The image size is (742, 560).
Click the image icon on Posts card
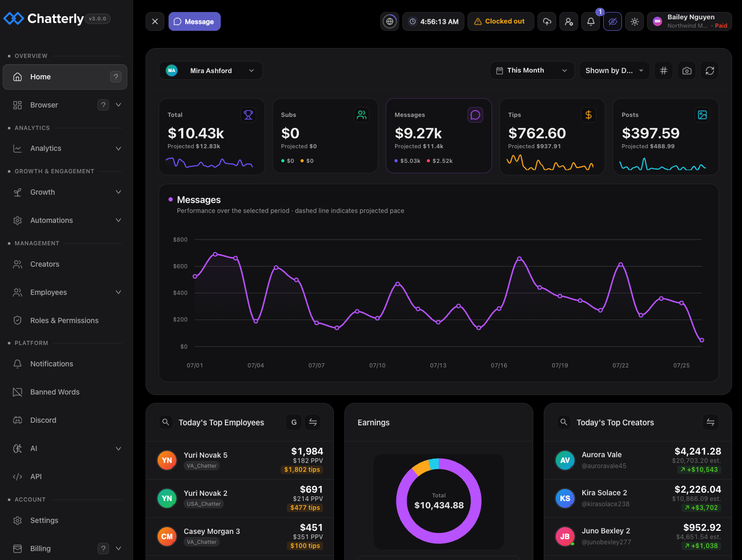pos(702,115)
